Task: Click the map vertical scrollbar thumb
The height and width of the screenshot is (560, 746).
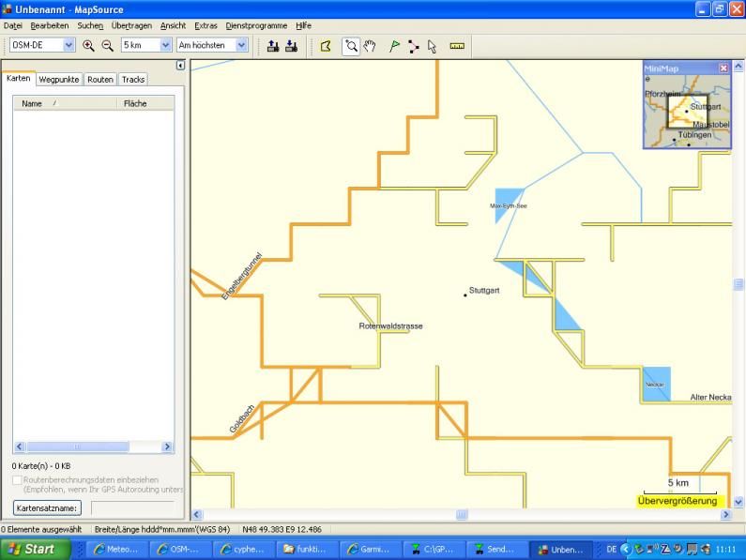Action: (738, 284)
